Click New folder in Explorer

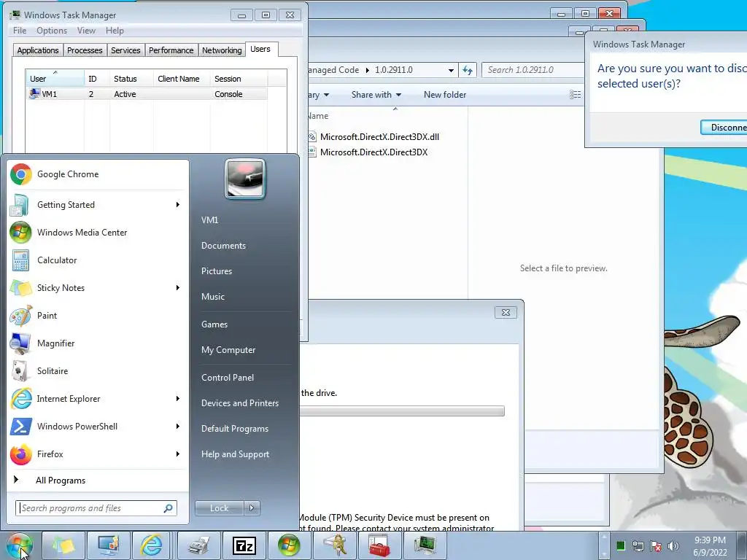445,95
